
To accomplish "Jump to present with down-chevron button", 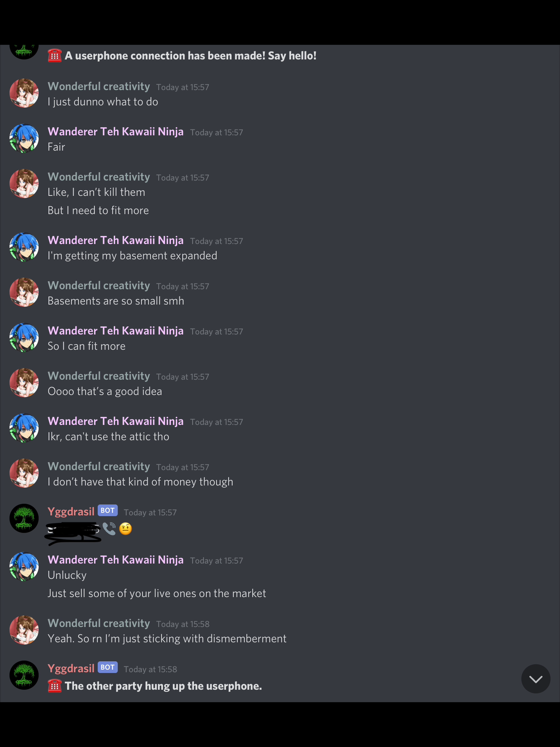I will [535, 679].
